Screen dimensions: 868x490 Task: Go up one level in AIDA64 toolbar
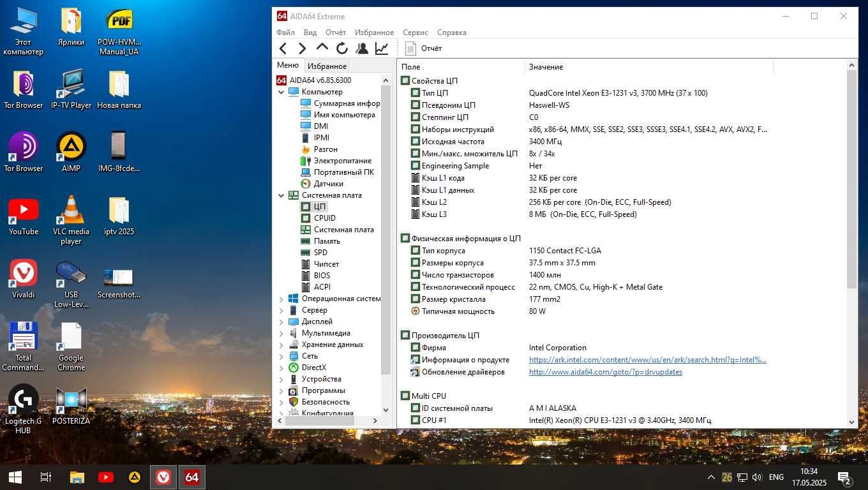(322, 48)
